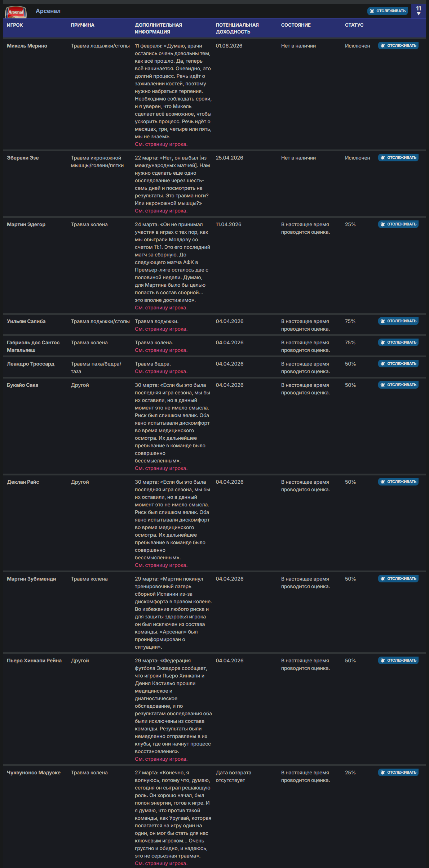The image size is (429, 868).
Task: Click the СОСТОЯНИЕ column header
Action: coord(296,25)
